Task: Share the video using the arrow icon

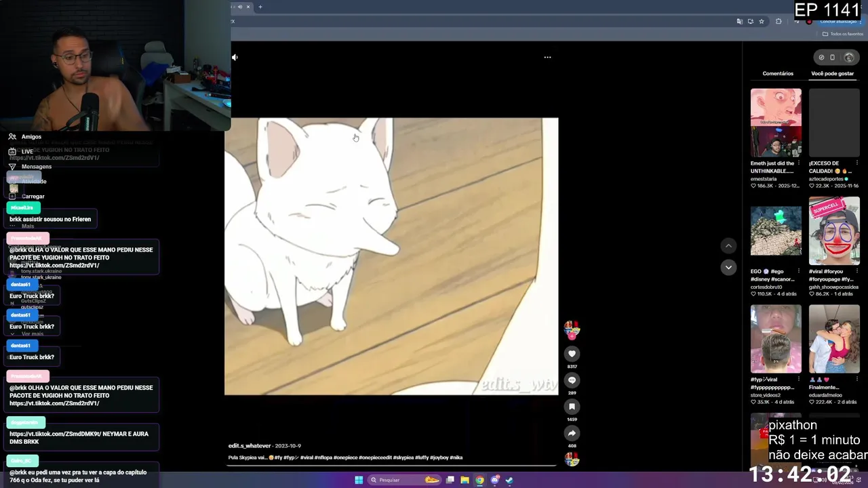Action: tap(572, 433)
